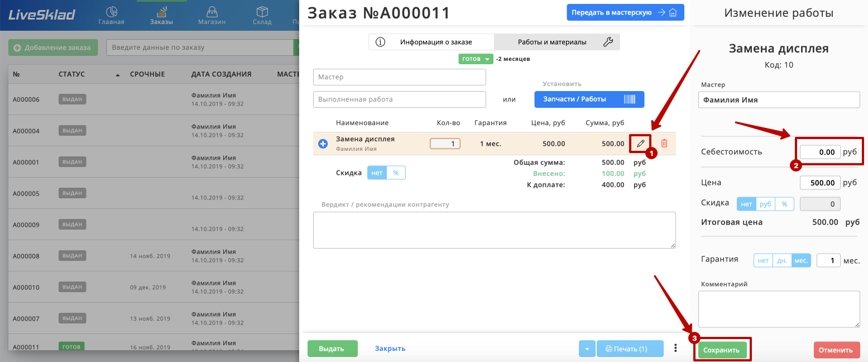This screenshot has height=362, width=868.
Task: Select order A000010 in the table
Action: [154, 287]
